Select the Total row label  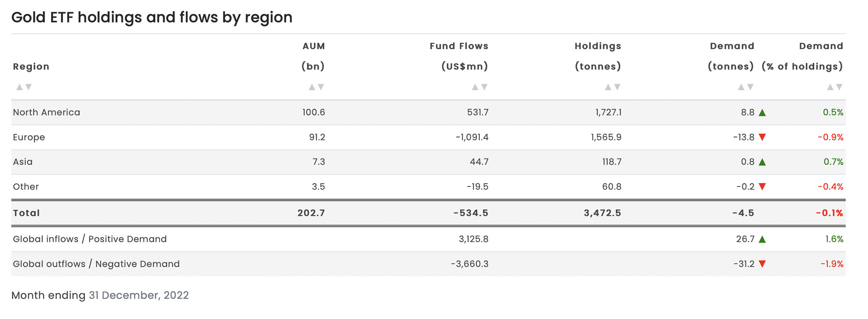(26, 213)
